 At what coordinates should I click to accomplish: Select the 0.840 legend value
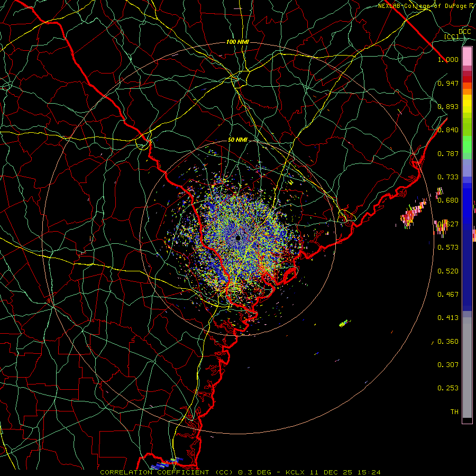448,130
